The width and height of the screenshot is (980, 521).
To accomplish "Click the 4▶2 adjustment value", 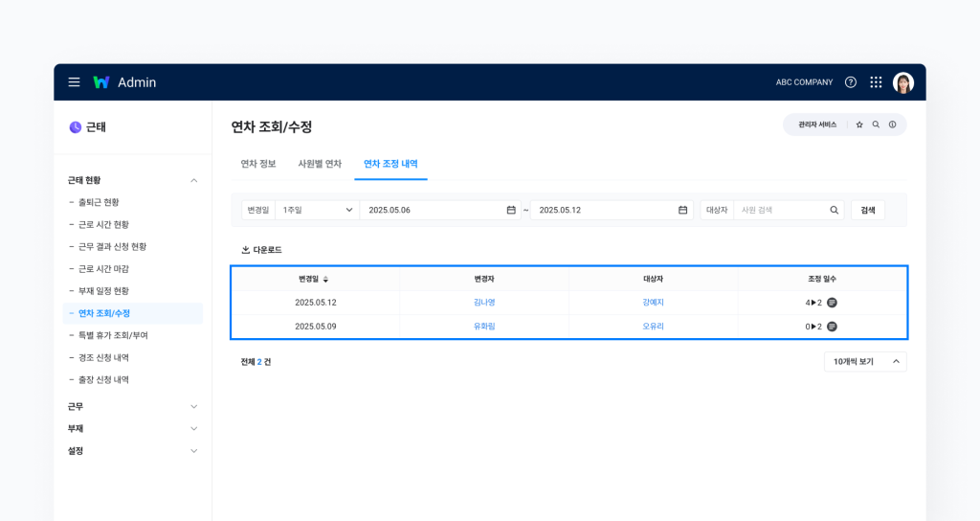I will click(x=813, y=303).
